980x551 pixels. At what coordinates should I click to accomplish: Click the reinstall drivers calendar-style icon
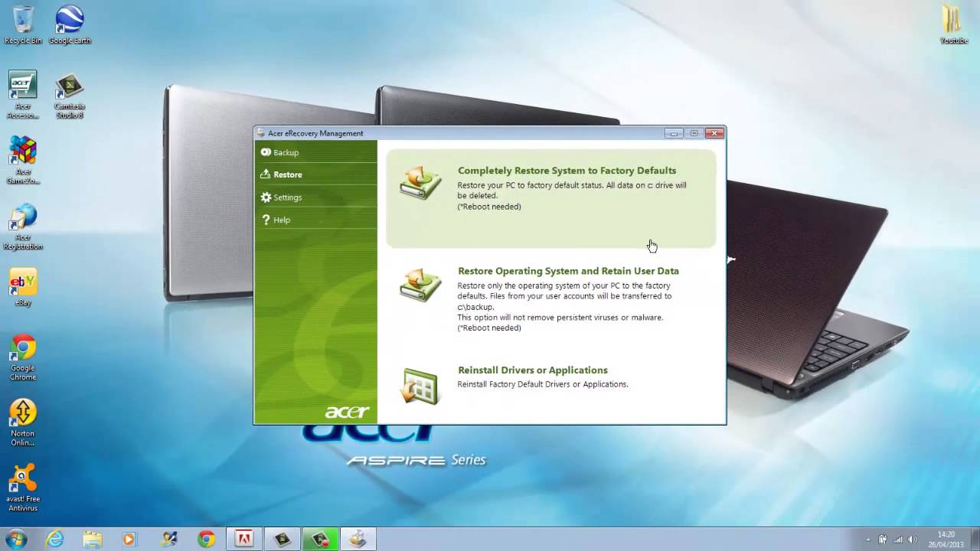(x=420, y=386)
